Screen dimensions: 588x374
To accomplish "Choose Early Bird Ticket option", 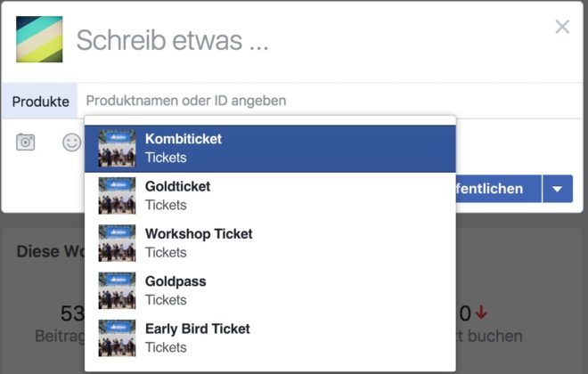I will (270, 338).
